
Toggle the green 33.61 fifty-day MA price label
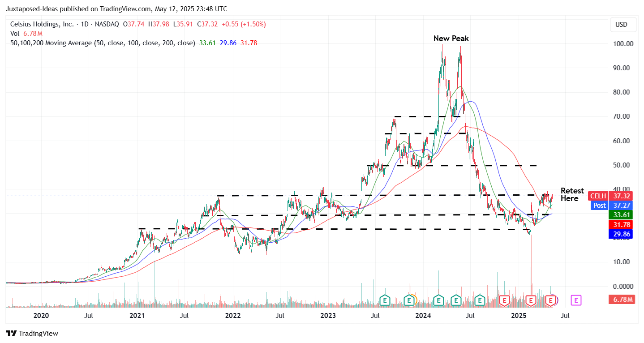point(620,215)
